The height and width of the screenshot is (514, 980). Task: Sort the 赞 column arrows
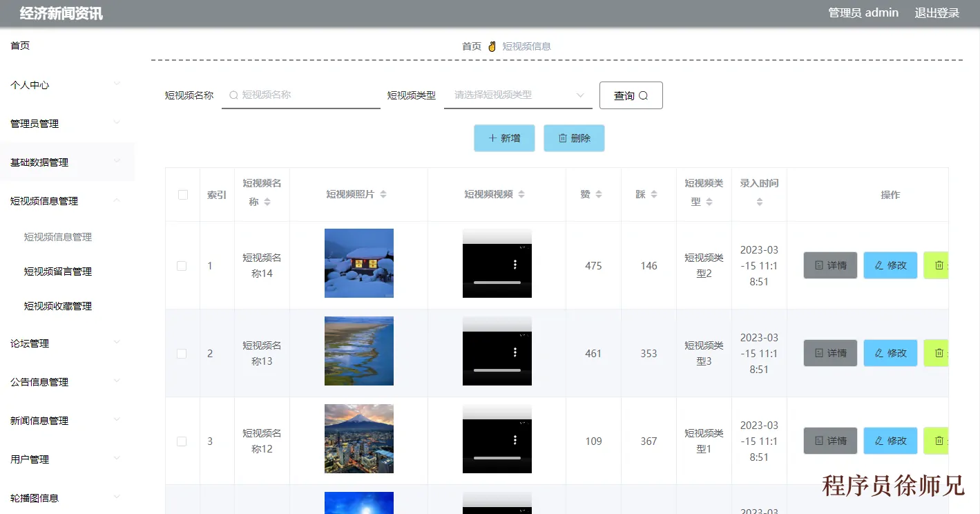point(599,194)
